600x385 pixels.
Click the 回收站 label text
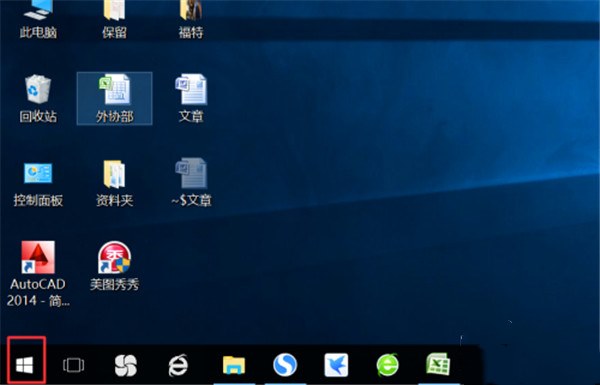coord(38,116)
